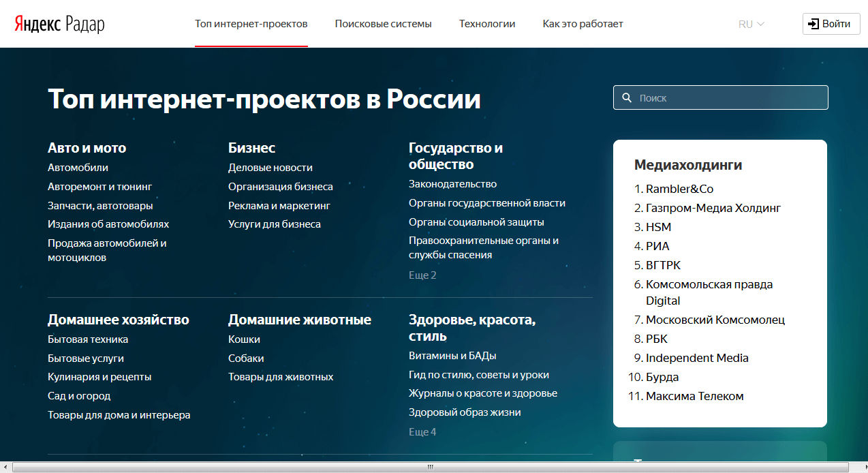Image resolution: width=868 pixels, height=473 pixels.
Task: Open the Собаки link
Action: point(246,358)
